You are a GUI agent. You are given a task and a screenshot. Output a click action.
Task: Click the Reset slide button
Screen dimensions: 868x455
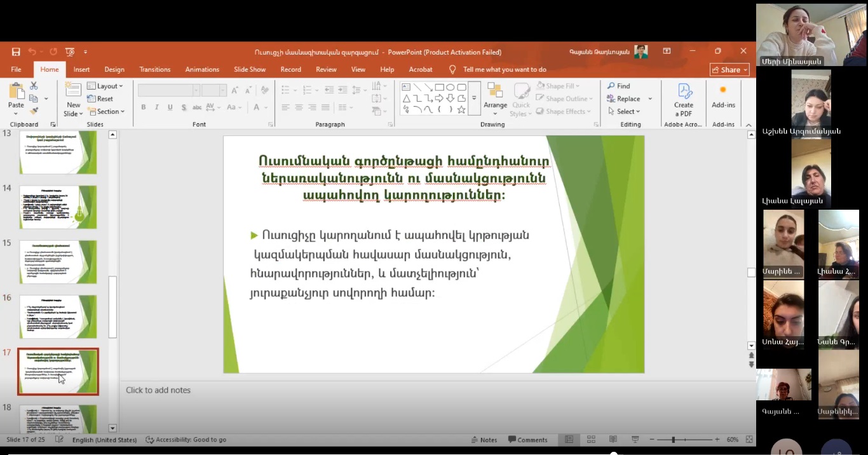tap(100, 98)
